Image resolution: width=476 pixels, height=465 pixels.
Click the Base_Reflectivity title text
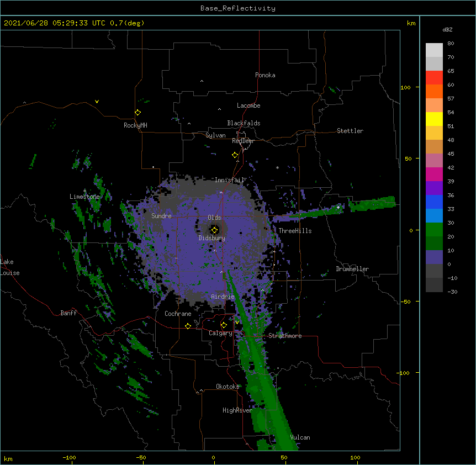click(238, 8)
